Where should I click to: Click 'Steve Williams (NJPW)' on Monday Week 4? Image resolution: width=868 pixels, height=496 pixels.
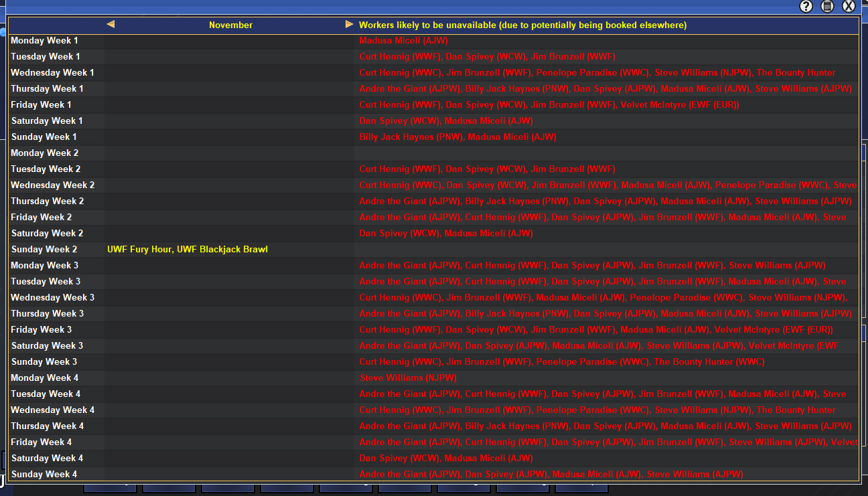tap(408, 378)
